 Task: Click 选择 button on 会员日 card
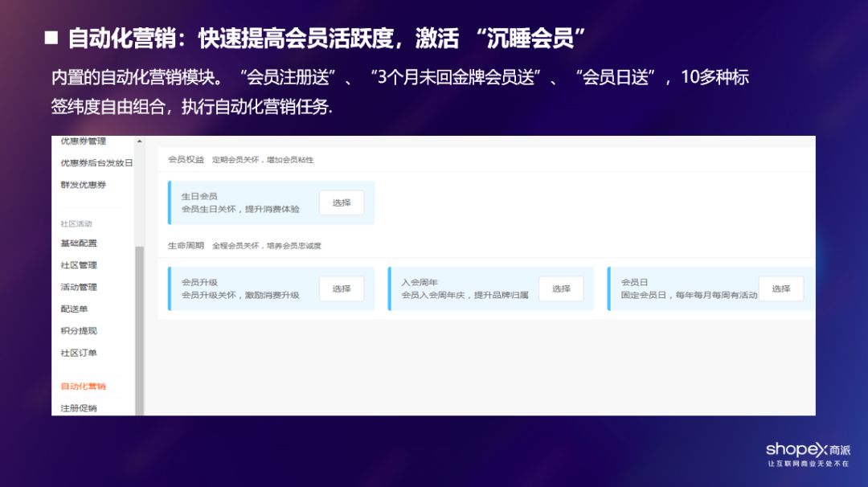click(781, 289)
